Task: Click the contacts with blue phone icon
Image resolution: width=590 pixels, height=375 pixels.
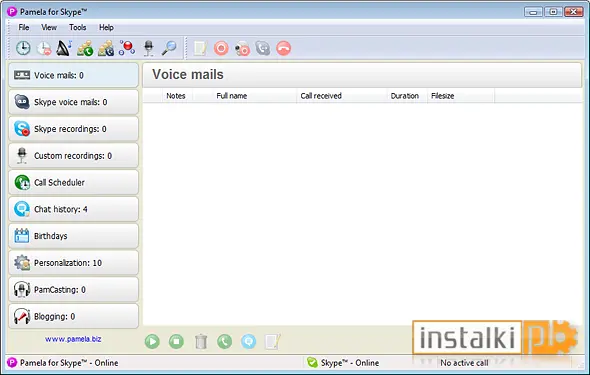Action: 106,48
